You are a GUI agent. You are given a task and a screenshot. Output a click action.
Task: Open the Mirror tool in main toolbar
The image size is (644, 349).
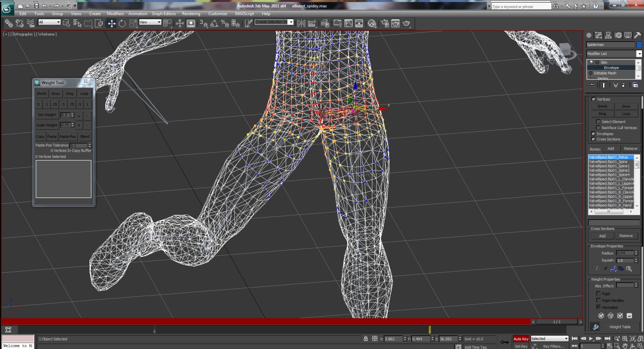click(x=301, y=23)
